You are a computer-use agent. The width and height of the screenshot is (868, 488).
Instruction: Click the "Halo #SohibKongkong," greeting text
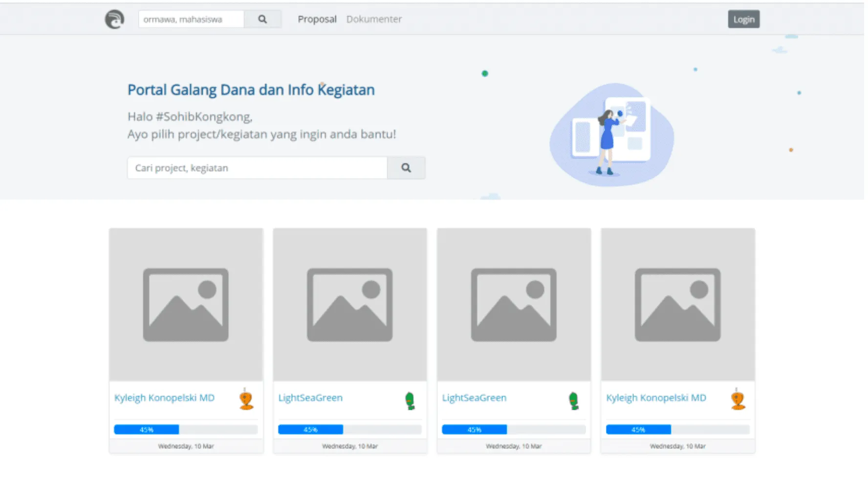(190, 116)
